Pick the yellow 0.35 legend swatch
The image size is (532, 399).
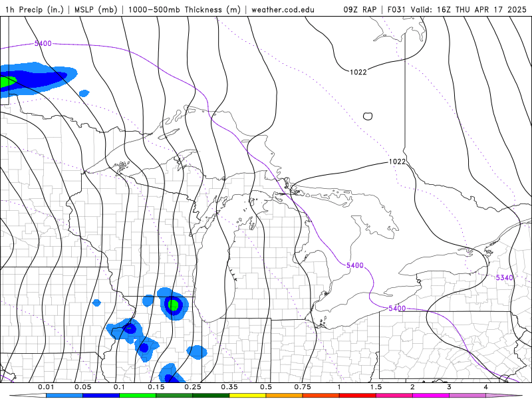coord(247,395)
